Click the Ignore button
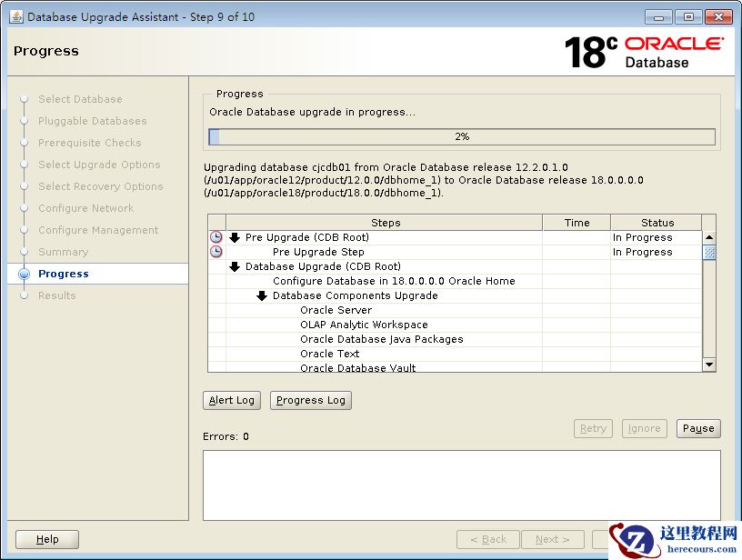 [645, 428]
